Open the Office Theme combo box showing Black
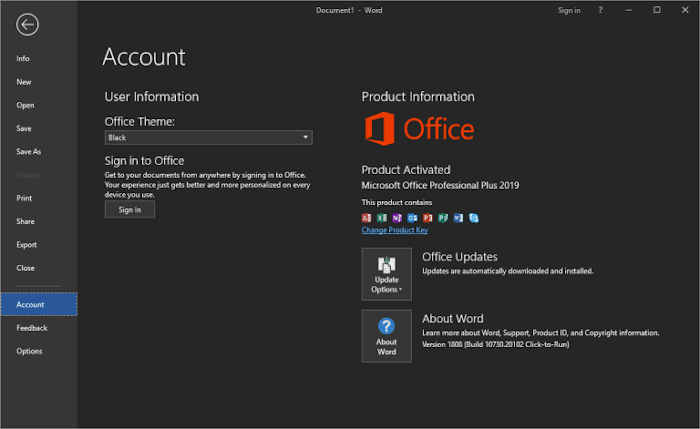 point(208,137)
